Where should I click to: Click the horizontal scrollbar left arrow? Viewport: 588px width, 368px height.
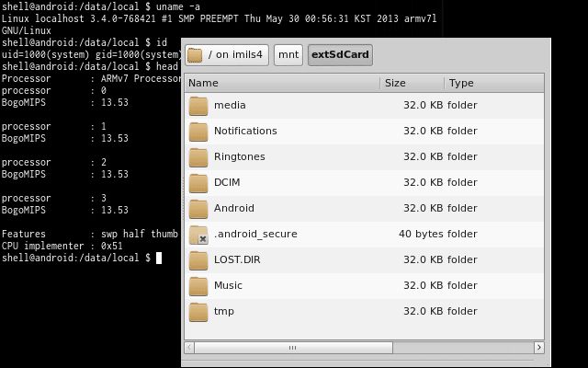189,348
